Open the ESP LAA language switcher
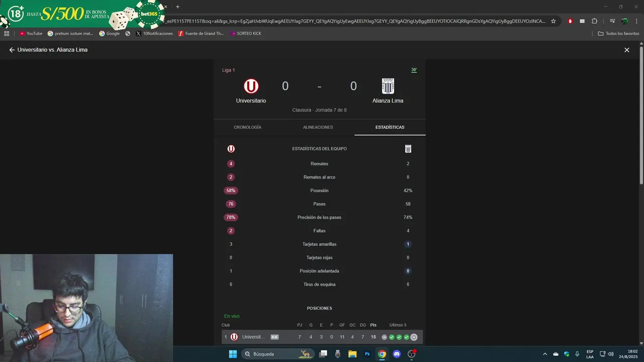Screen dimensions: 644x362 (590, 354)
